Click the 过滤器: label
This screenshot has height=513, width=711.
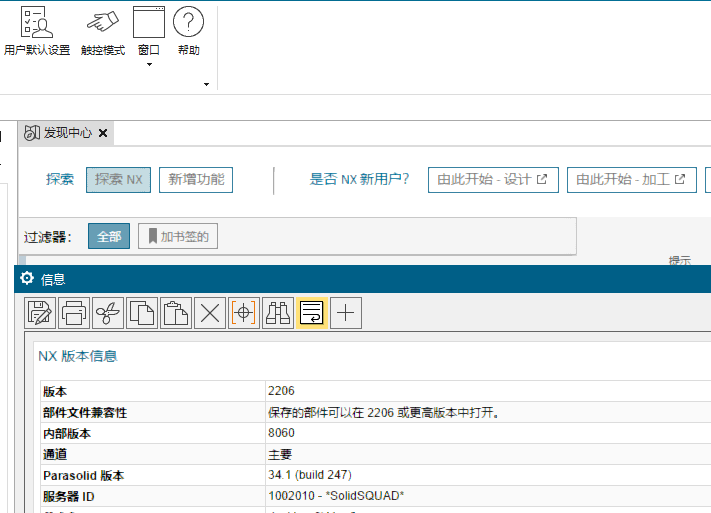click(48, 237)
